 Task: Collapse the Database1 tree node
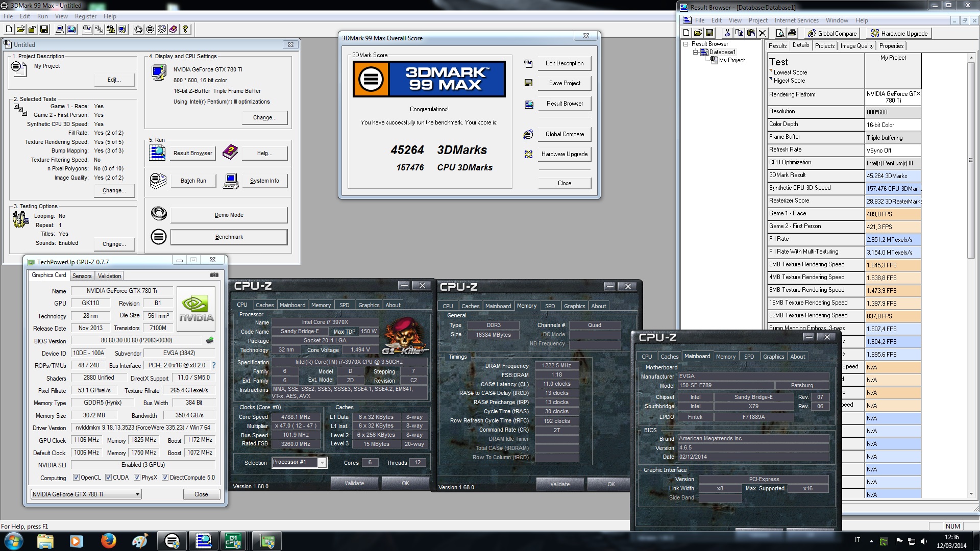pyautogui.click(x=695, y=52)
